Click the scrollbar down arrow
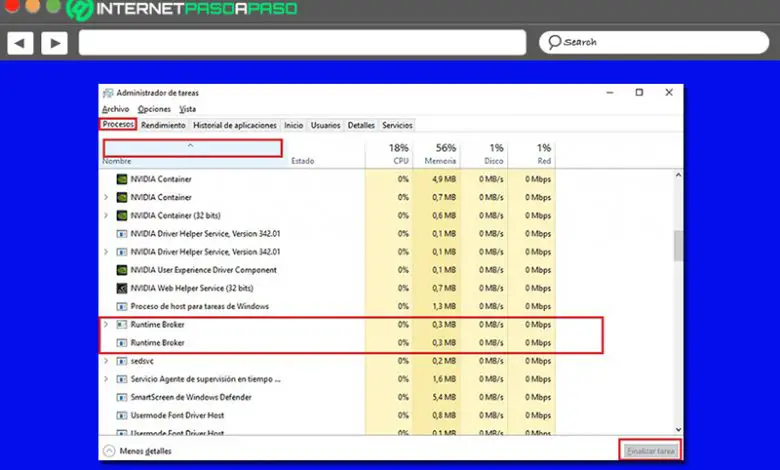Screen dimensions: 780x470 (x=678, y=430)
